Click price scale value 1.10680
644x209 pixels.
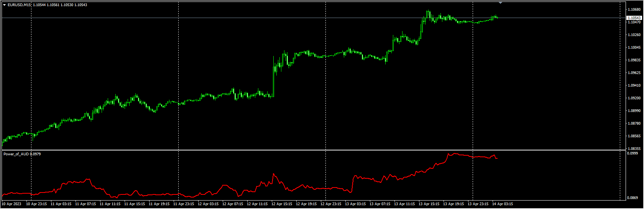point(634,9)
